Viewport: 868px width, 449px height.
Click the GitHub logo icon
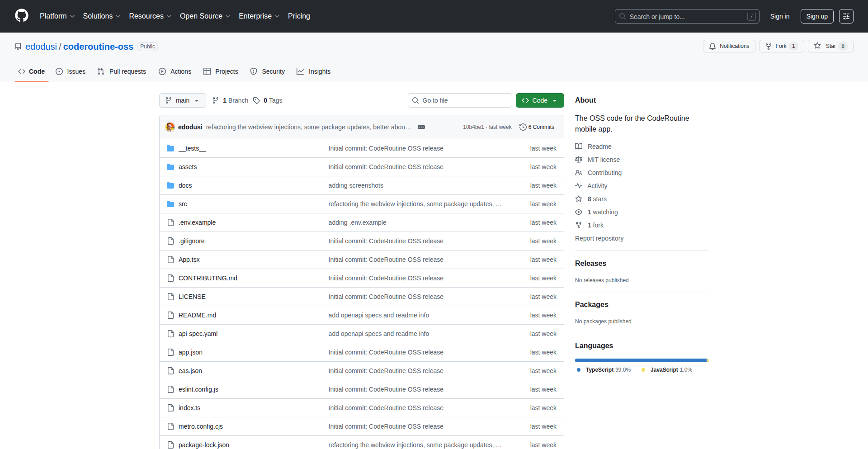[22, 16]
